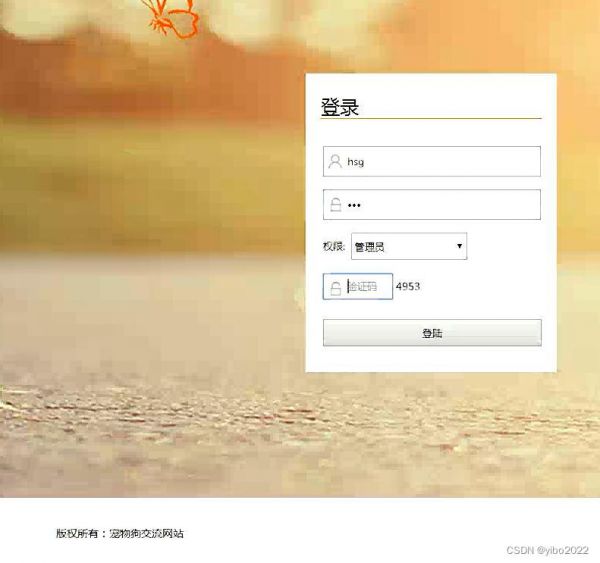Expand the 权限 dropdown arrow
The width and height of the screenshot is (600, 563).
click(x=459, y=246)
